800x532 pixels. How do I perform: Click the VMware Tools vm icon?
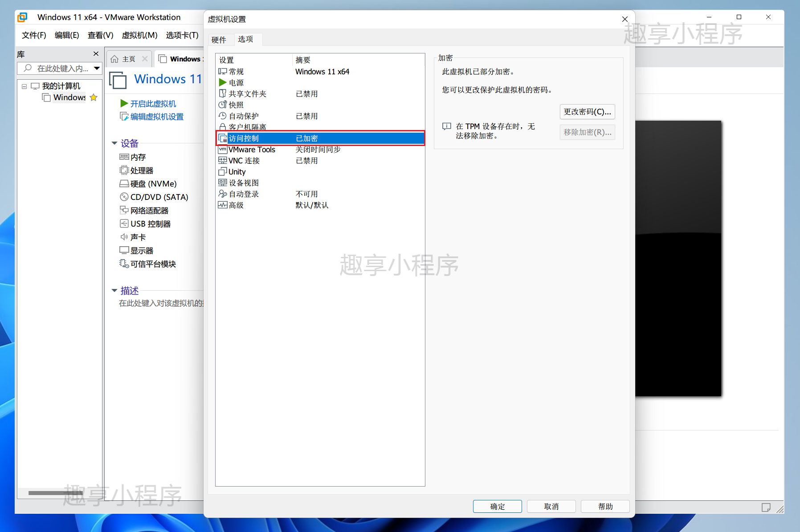(x=223, y=149)
